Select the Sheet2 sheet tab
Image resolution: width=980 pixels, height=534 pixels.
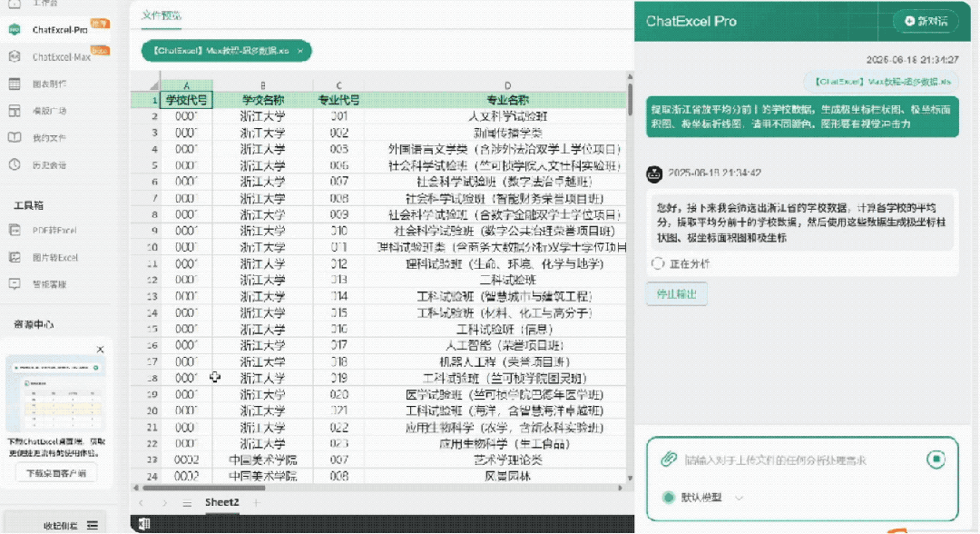click(222, 502)
